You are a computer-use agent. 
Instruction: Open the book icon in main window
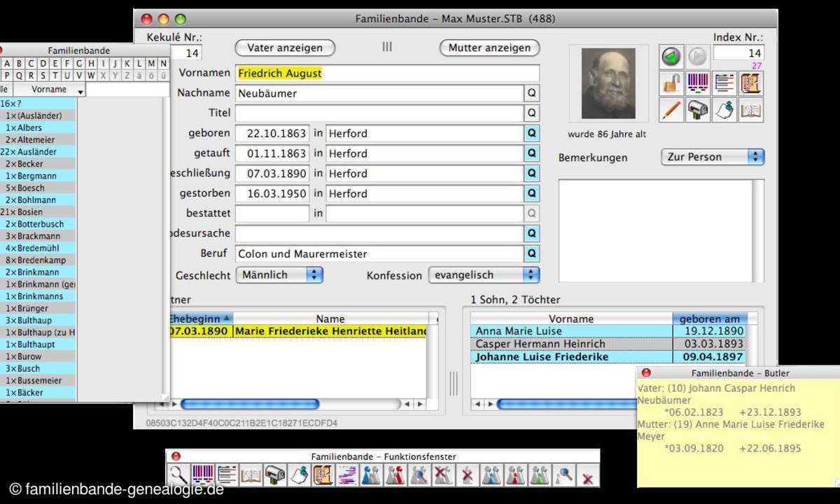(751, 110)
